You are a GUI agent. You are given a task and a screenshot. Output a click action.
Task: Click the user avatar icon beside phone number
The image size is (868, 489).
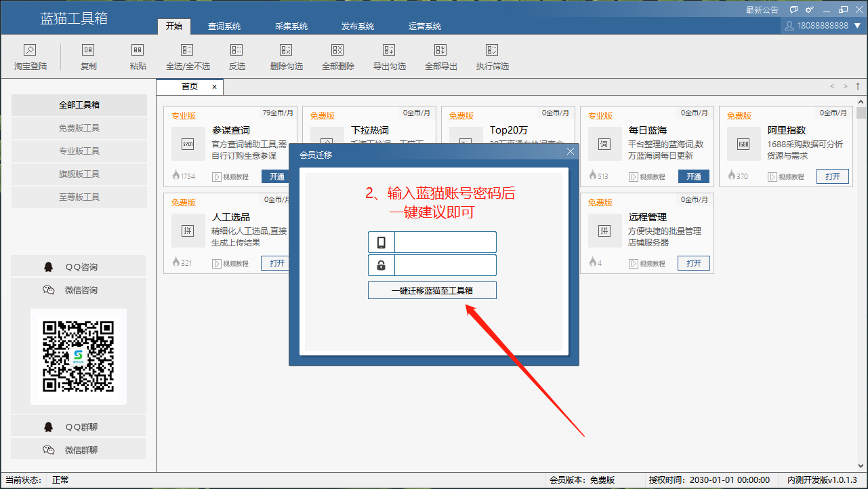pyautogui.click(x=789, y=26)
